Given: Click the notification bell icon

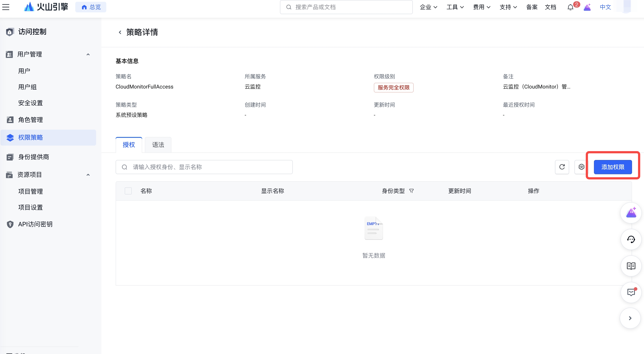Looking at the screenshot, I should coord(570,7).
